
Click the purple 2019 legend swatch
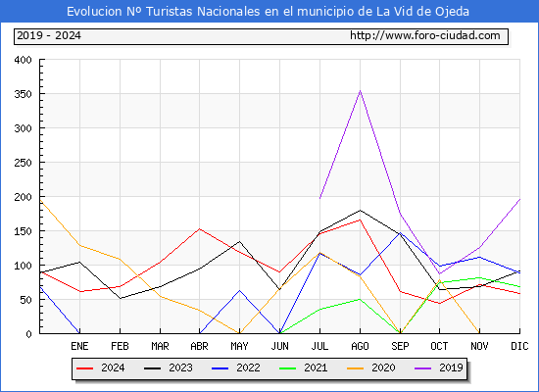(x=422, y=368)
